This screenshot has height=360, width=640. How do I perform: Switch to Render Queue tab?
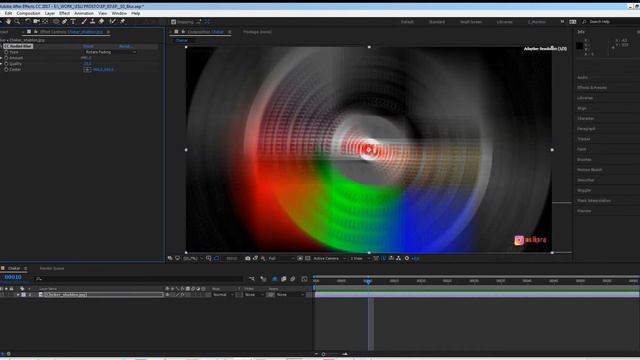click(52, 268)
